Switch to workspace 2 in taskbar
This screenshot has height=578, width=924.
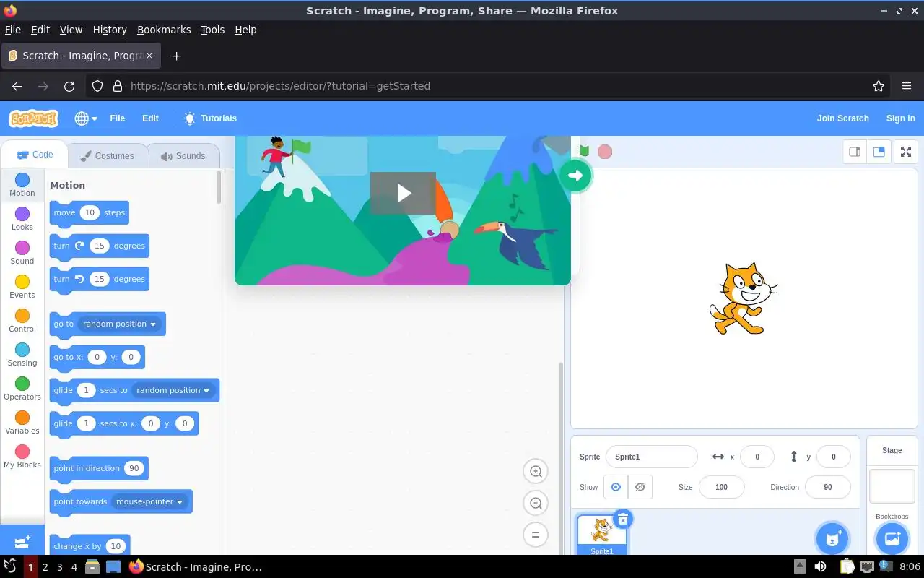(45, 567)
